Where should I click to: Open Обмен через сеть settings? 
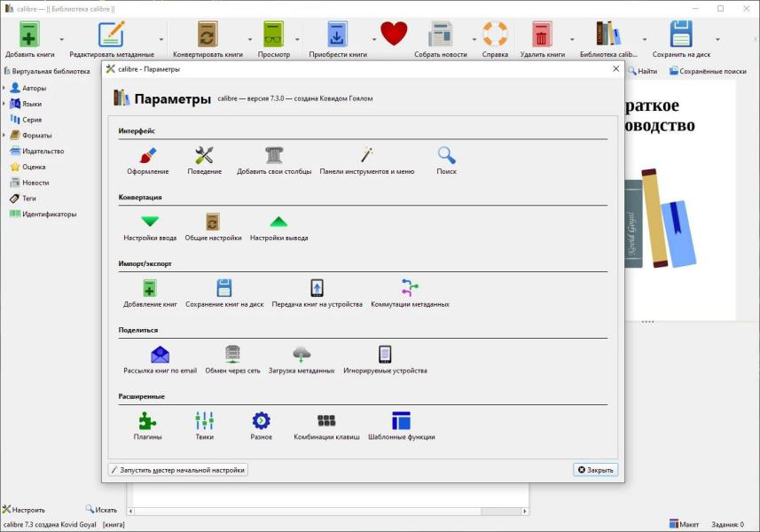tap(232, 360)
